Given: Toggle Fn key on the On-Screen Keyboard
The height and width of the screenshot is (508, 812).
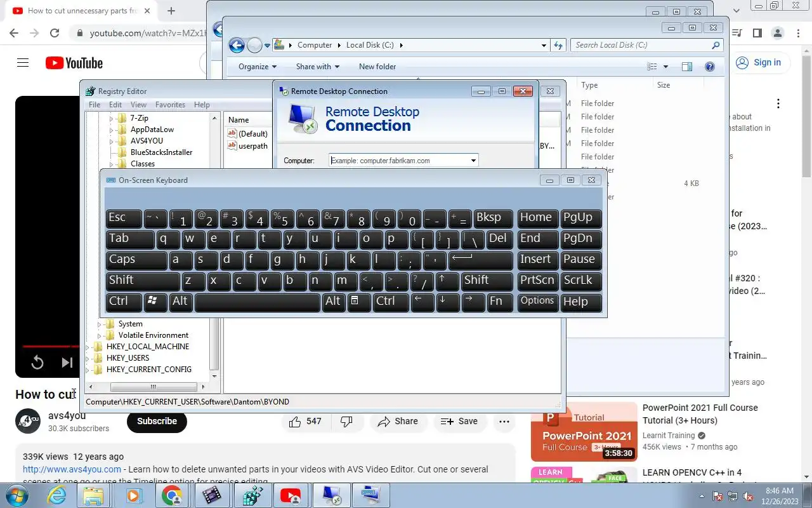Looking at the screenshot, I should coord(500,301).
